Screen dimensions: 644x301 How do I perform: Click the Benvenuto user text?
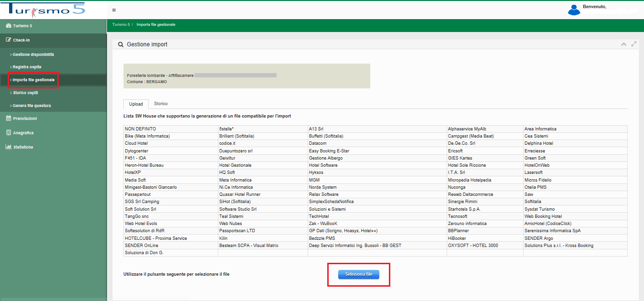594,7
